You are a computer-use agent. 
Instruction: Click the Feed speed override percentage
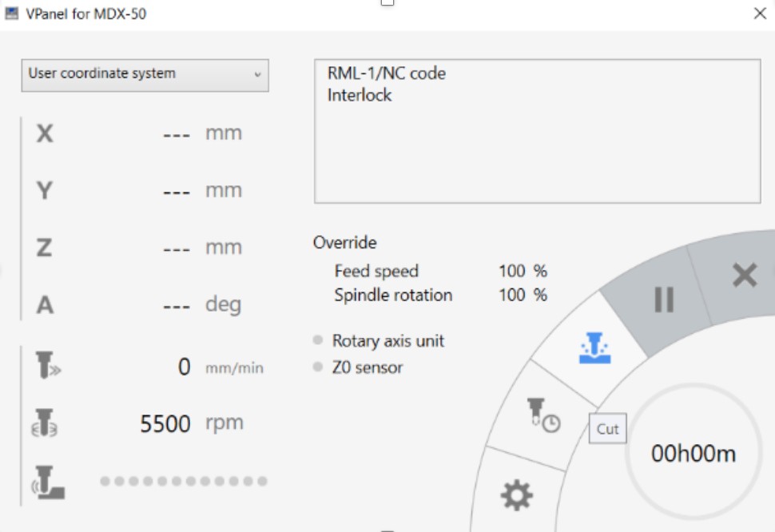523,272
